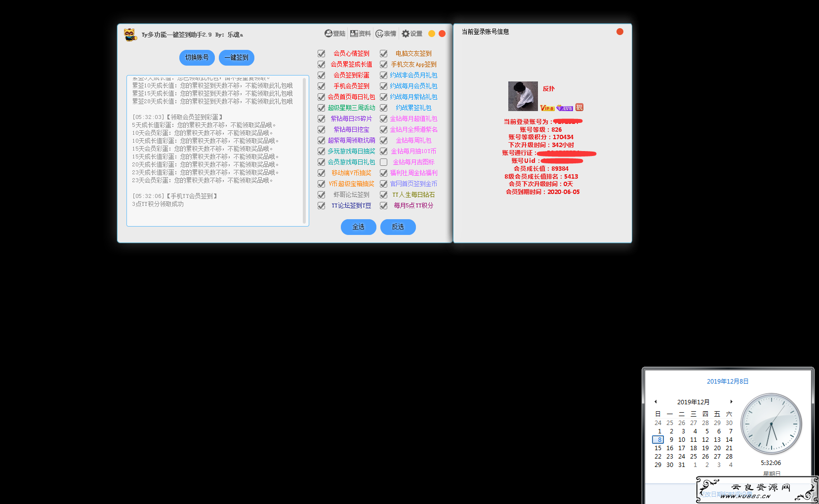Click the 切换账号 switch account button
The height and width of the screenshot is (504, 819).
pos(197,57)
